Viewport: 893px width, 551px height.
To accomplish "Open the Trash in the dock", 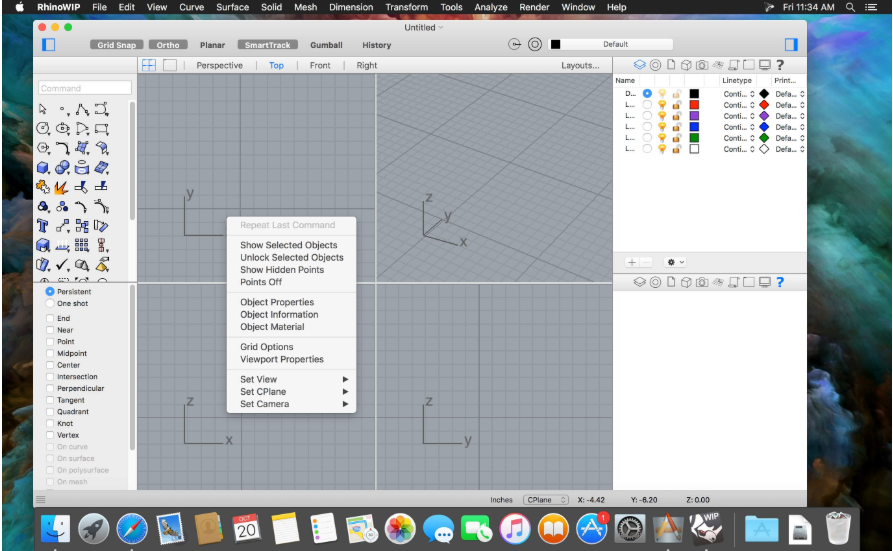I will (838, 528).
